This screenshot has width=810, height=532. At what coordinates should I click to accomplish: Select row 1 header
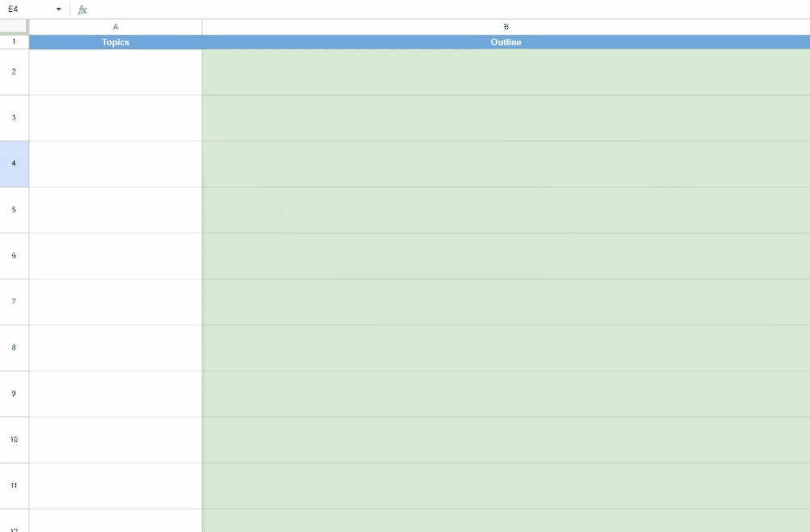[14, 42]
